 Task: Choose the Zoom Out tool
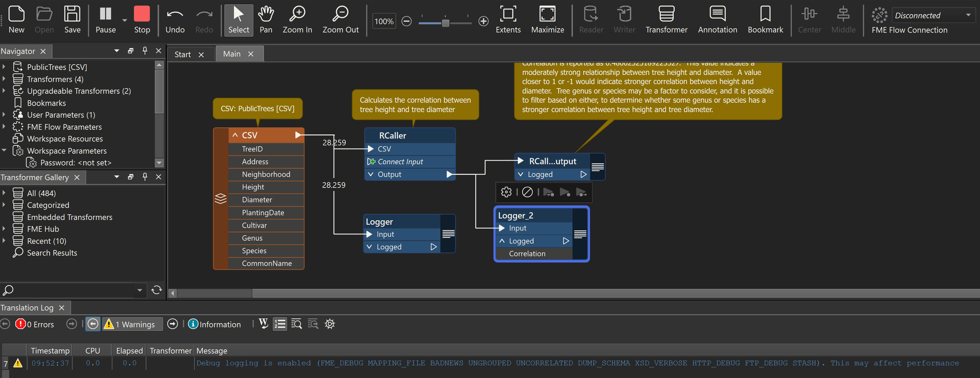pyautogui.click(x=340, y=20)
